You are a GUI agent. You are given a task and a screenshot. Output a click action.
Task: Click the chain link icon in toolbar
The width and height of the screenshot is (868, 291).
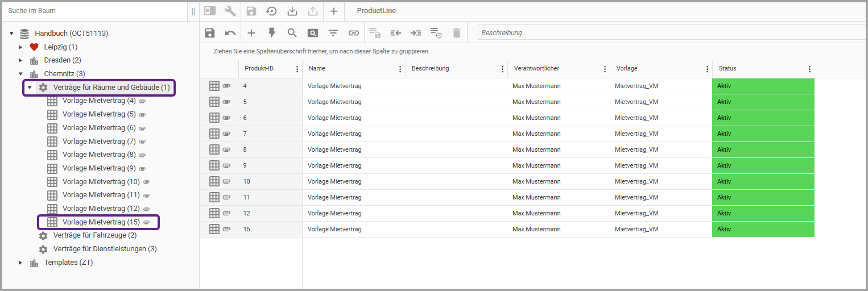point(354,33)
